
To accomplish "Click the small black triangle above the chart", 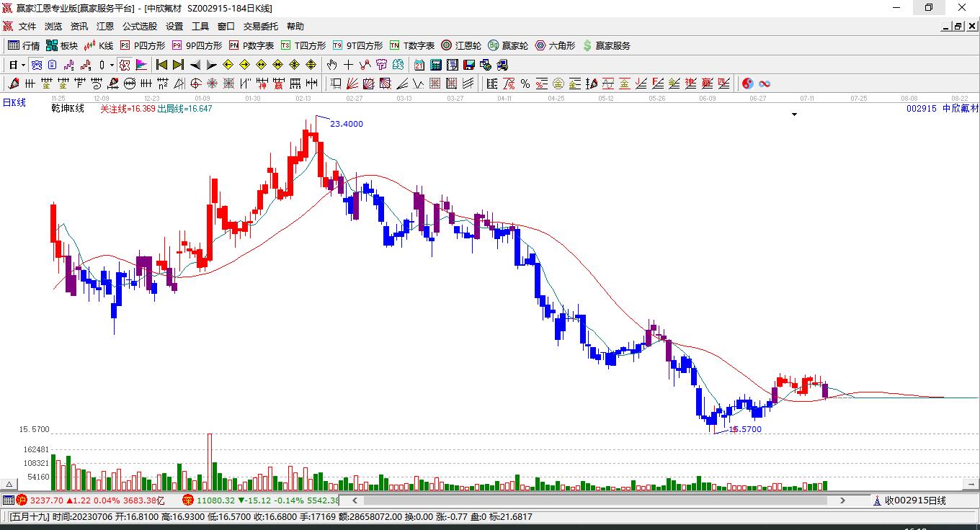I will click(x=794, y=114).
